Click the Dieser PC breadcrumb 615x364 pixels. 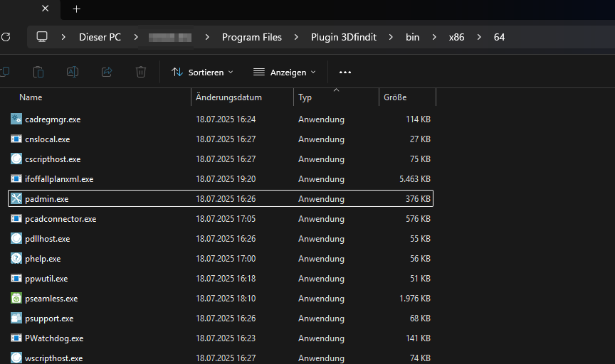pyautogui.click(x=100, y=37)
